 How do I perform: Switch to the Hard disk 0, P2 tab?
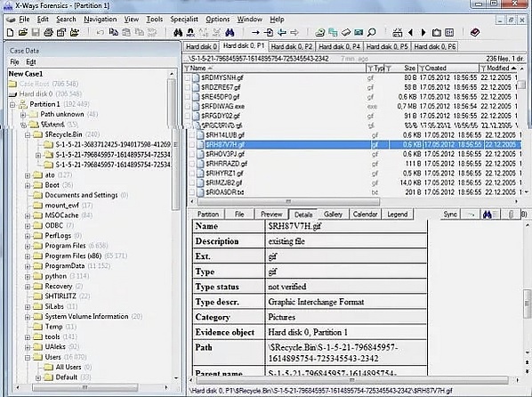coord(292,46)
